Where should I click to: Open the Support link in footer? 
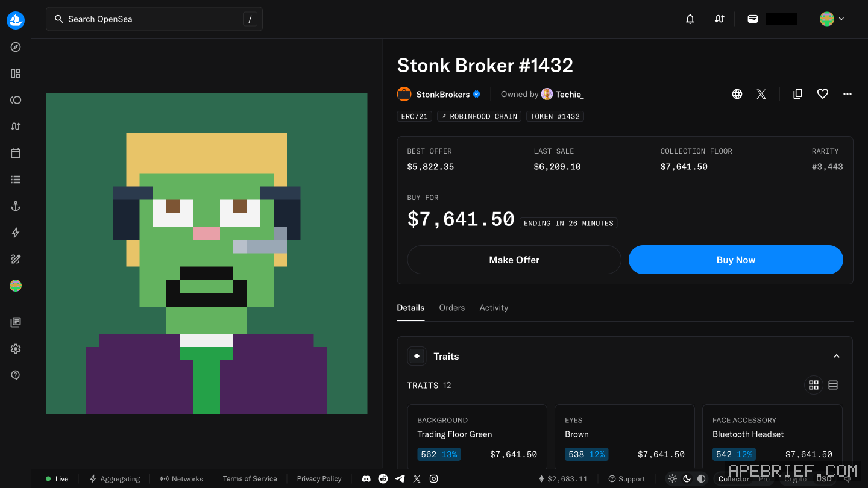[x=627, y=479]
